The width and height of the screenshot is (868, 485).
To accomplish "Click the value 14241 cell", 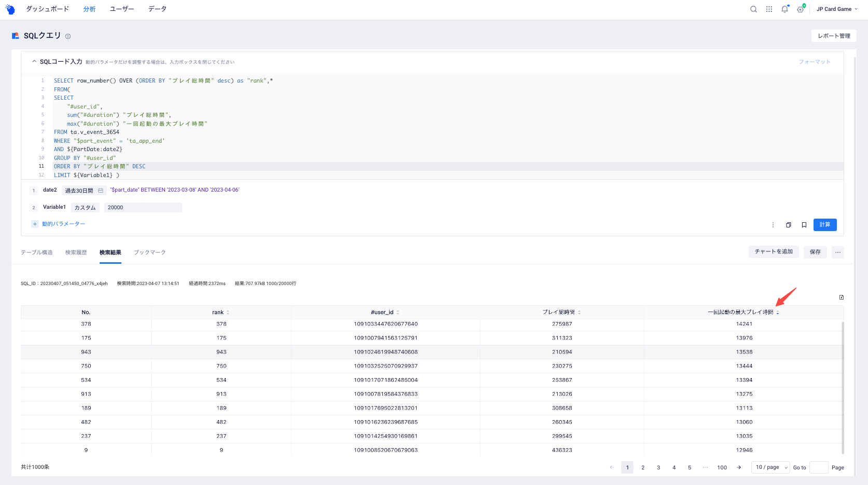I will tap(744, 324).
